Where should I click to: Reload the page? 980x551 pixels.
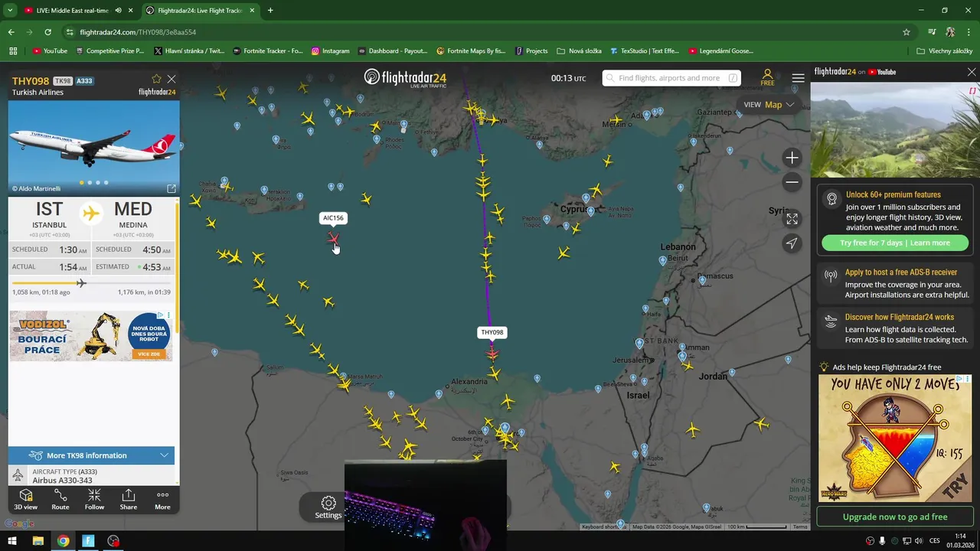click(47, 32)
